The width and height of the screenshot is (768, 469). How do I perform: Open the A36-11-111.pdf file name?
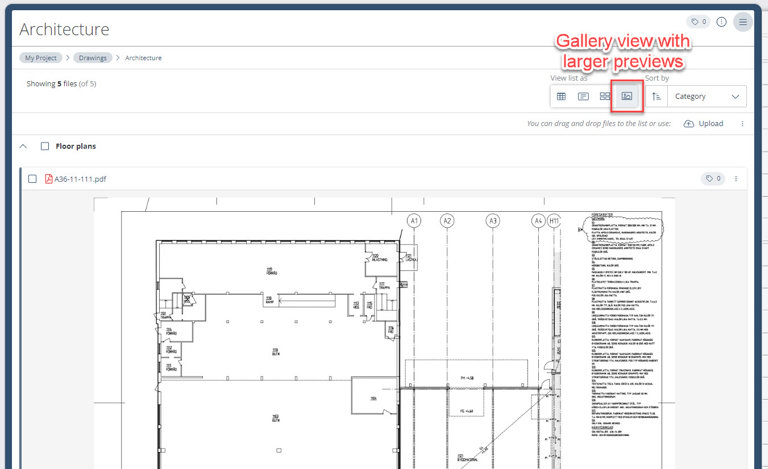point(80,179)
